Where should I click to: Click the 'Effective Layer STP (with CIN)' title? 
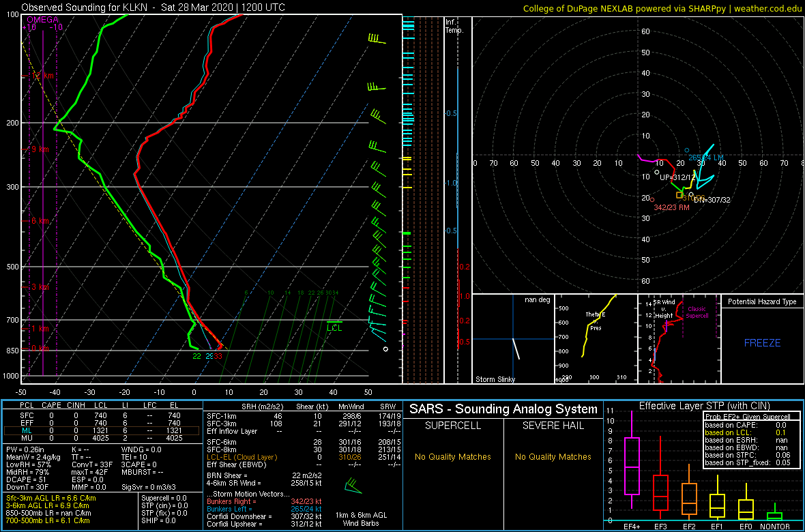(704, 406)
